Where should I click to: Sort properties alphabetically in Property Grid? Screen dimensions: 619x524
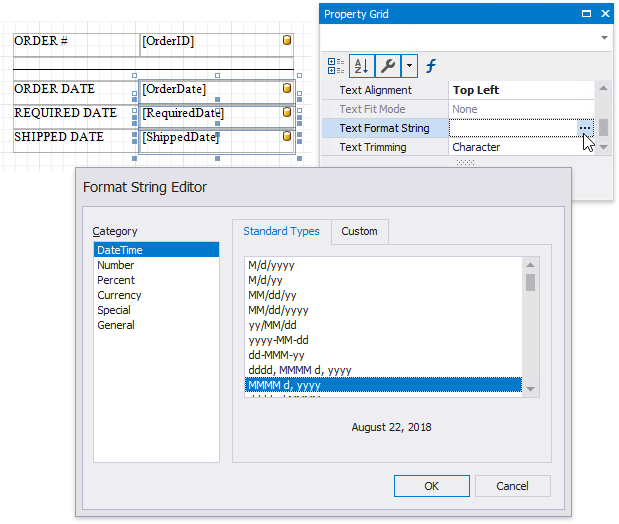point(361,66)
